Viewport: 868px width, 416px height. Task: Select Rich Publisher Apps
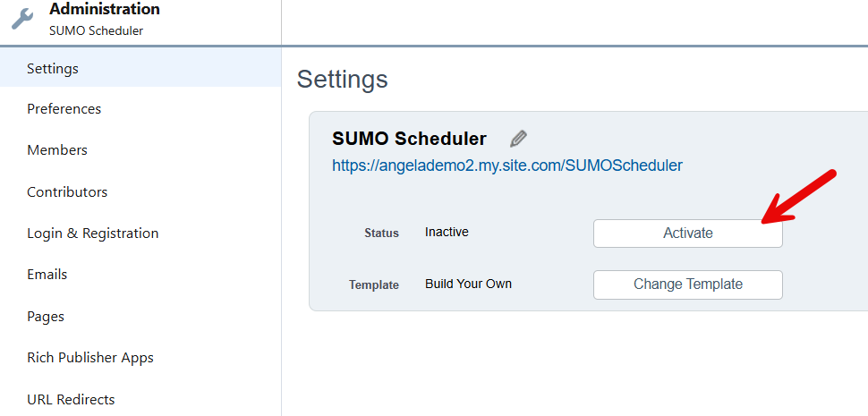click(90, 358)
